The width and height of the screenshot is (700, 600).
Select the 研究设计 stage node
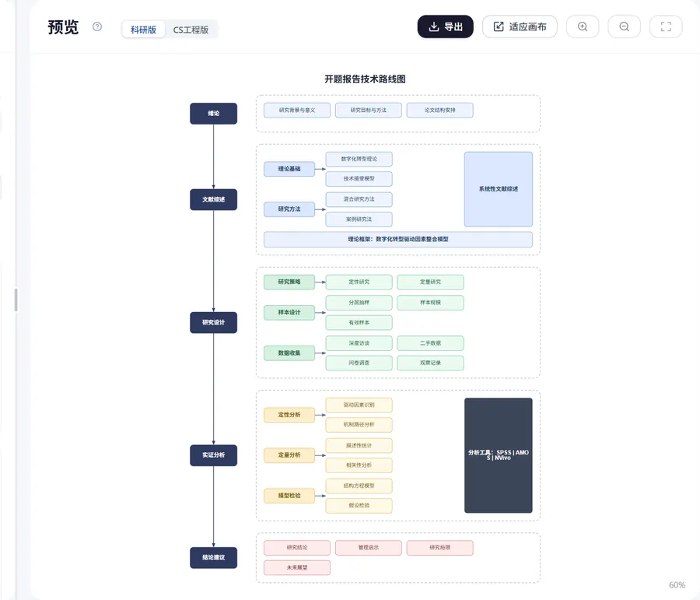pos(213,322)
